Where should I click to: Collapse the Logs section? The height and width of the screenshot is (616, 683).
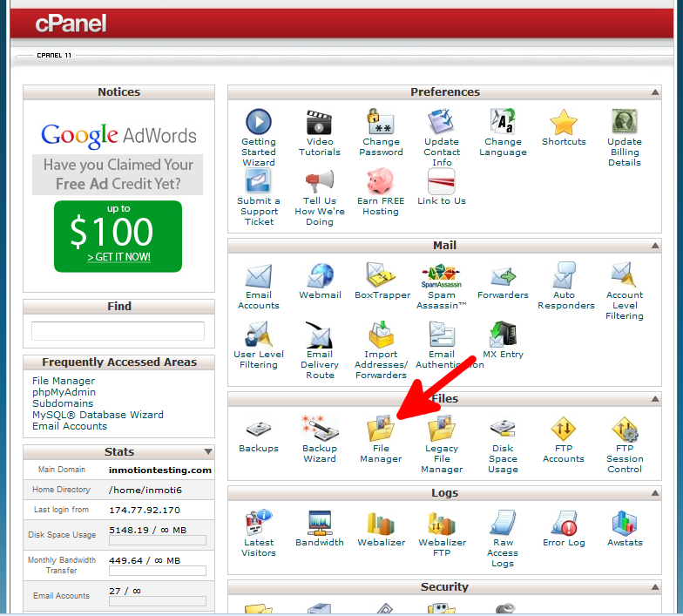(x=655, y=493)
